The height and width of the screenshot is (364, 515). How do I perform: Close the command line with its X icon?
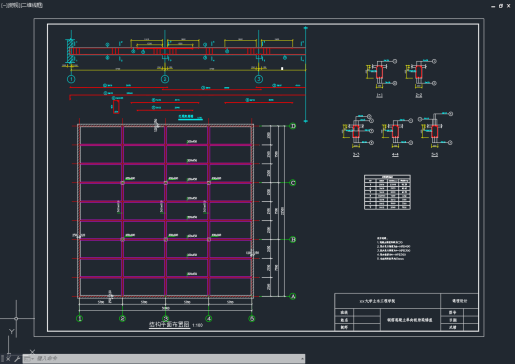[8, 359]
